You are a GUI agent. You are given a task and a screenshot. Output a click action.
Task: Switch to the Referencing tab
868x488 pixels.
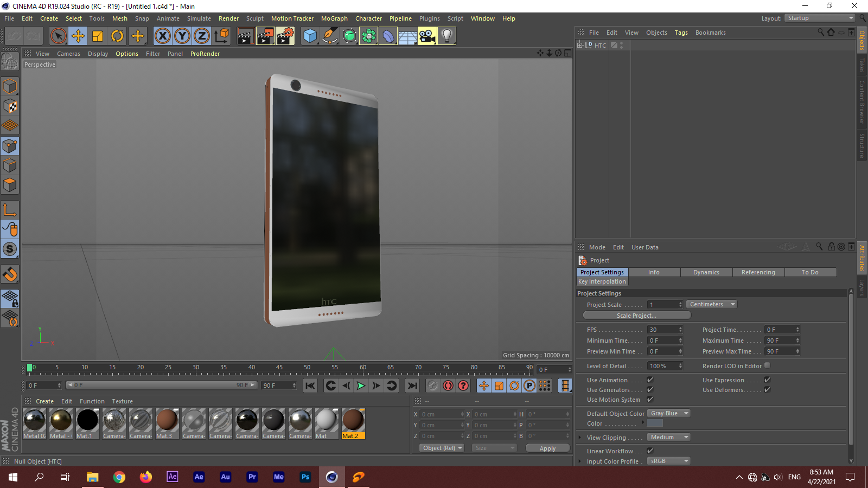(758, 272)
